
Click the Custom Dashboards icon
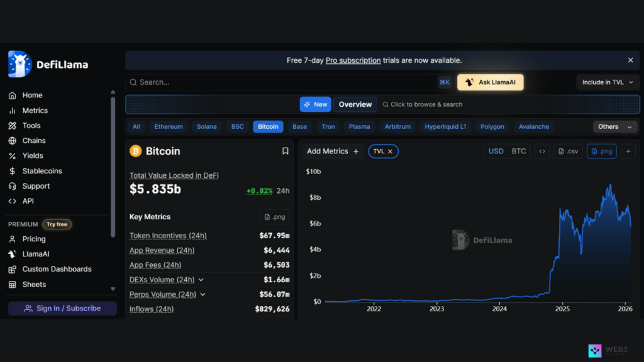(14, 269)
